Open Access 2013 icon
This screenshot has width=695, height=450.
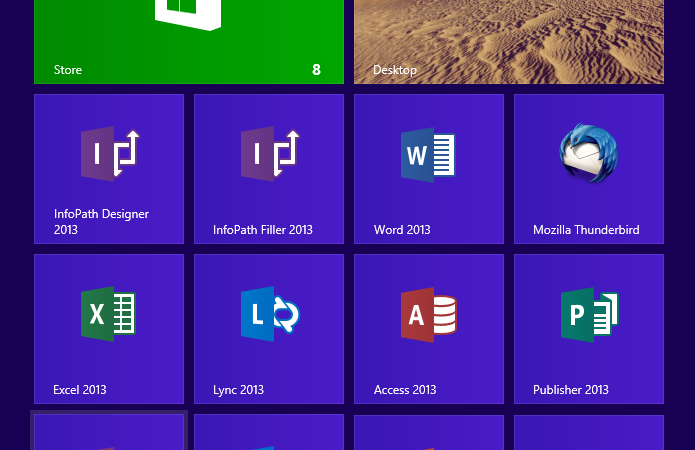pos(429,314)
